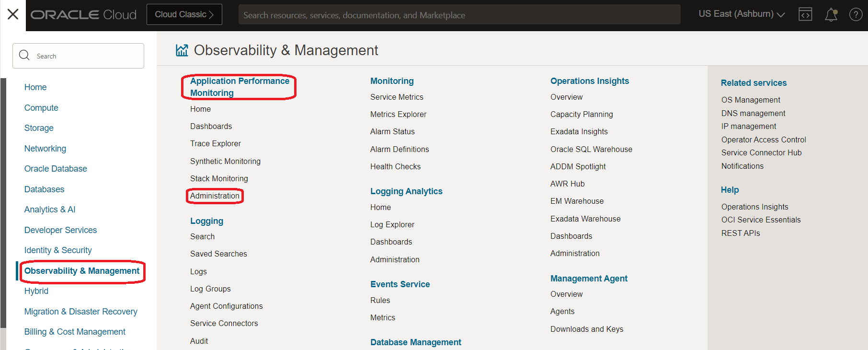
Task: Click the notifications bell icon
Action: pos(831,15)
